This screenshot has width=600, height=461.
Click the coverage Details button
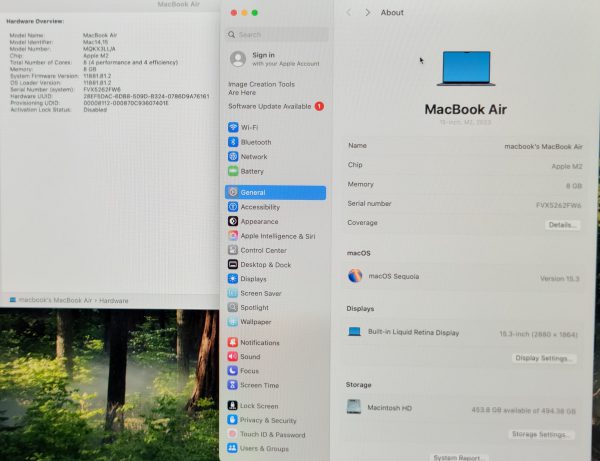click(x=562, y=225)
